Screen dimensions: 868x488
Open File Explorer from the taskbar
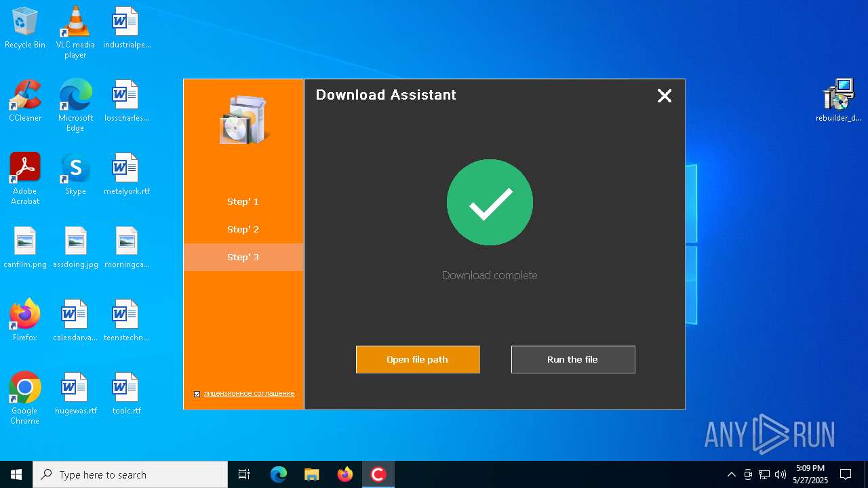pyautogui.click(x=312, y=474)
